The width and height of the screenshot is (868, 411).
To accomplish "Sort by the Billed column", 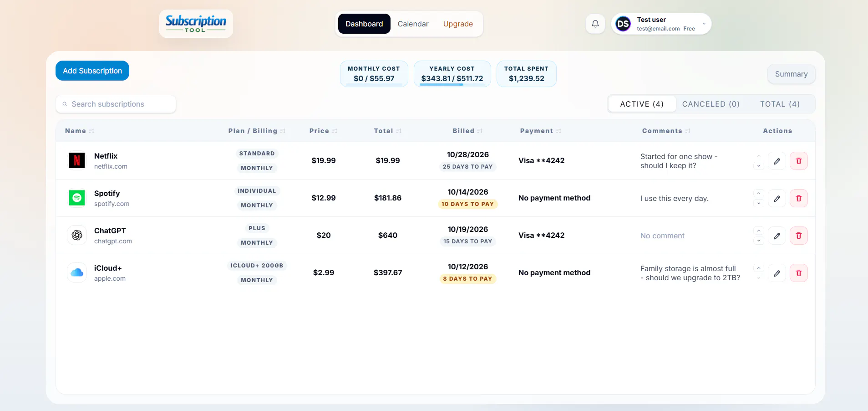I will pyautogui.click(x=467, y=131).
